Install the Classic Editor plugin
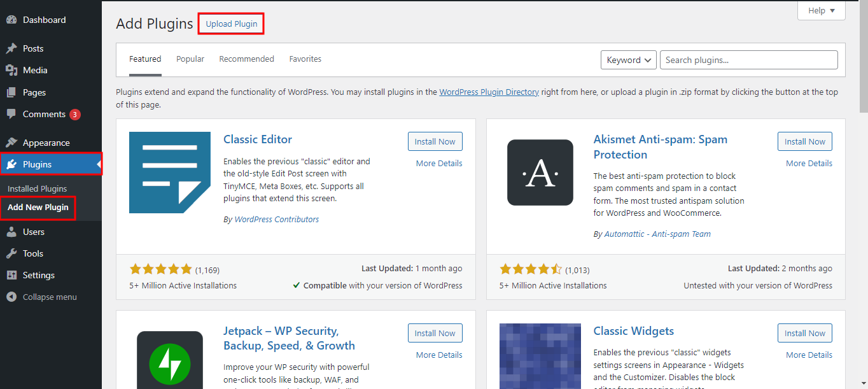 click(435, 142)
